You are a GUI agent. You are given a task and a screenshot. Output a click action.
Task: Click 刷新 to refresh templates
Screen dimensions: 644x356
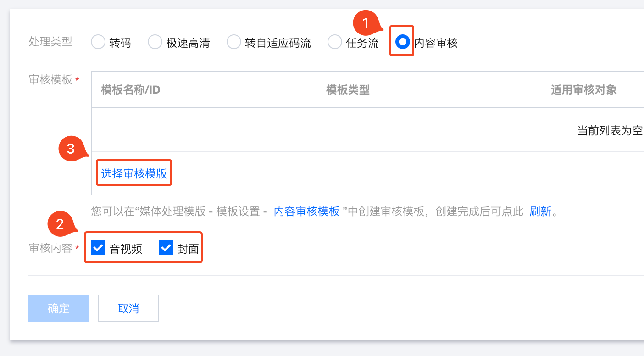tap(540, 211)
